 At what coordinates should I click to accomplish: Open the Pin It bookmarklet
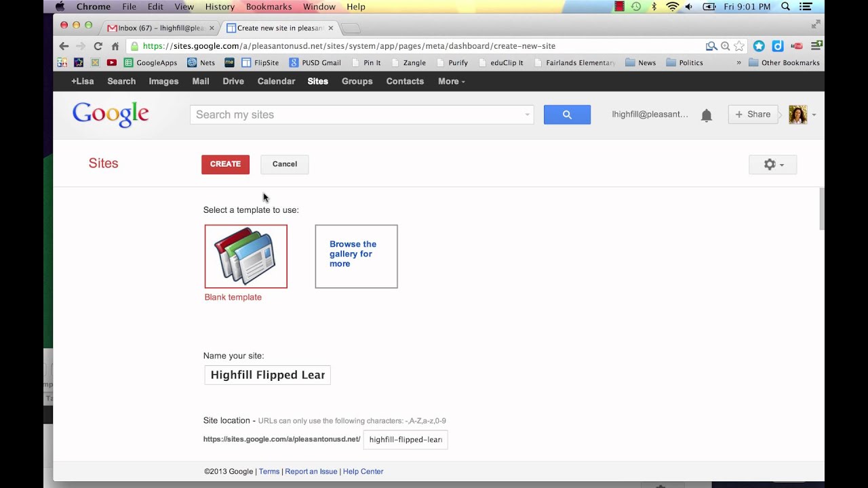point(366,62)
